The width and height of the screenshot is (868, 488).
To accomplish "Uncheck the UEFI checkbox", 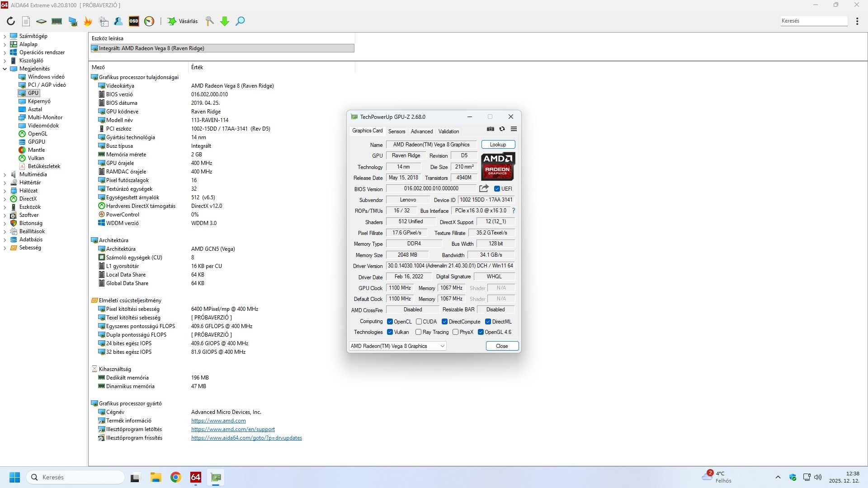I will click(x=497, y=189).
